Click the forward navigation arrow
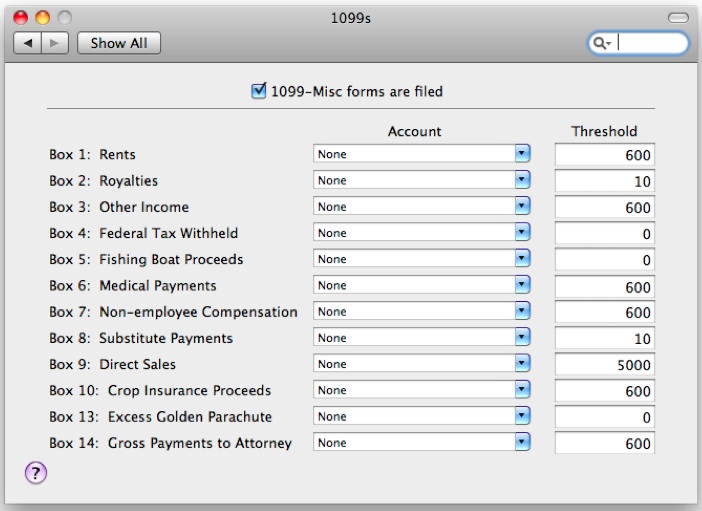This screenshot has width=702, height=511. pyautogui.click(x=55, y=43)
